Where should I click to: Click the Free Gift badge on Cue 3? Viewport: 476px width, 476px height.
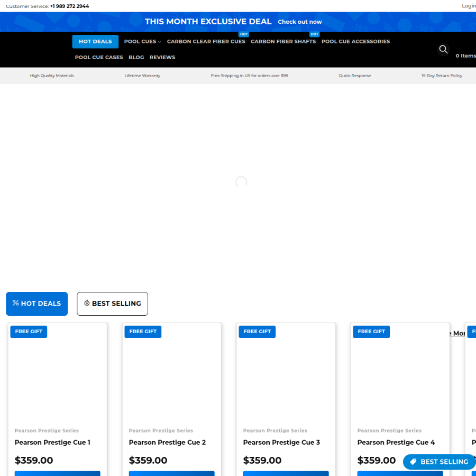(257, 332)
